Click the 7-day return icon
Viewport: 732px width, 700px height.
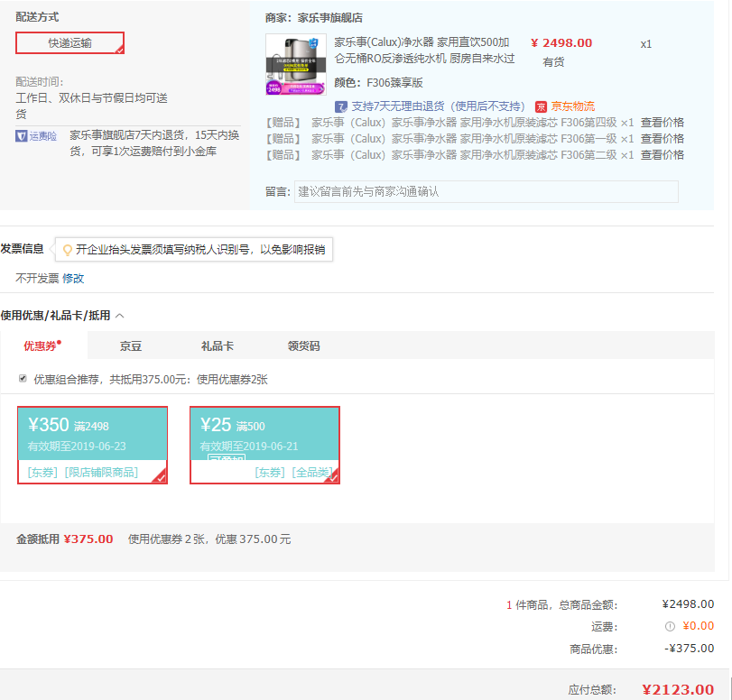tap(341, 106)
